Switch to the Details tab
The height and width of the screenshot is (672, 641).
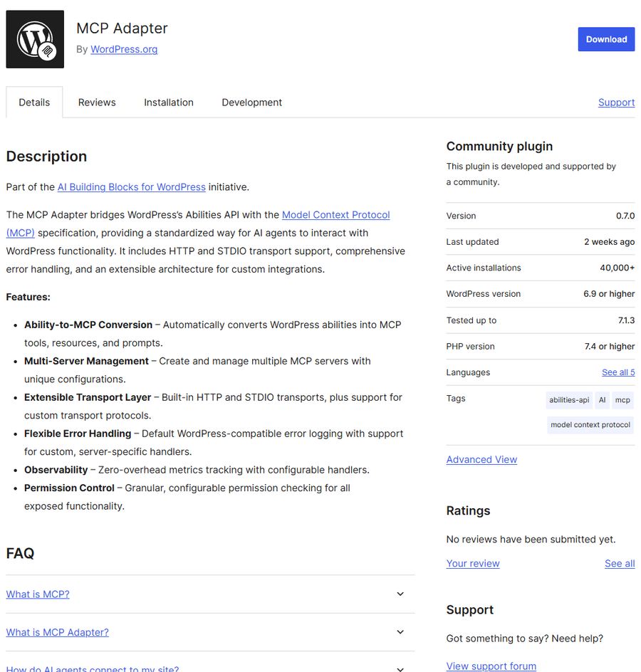[34, 103]
